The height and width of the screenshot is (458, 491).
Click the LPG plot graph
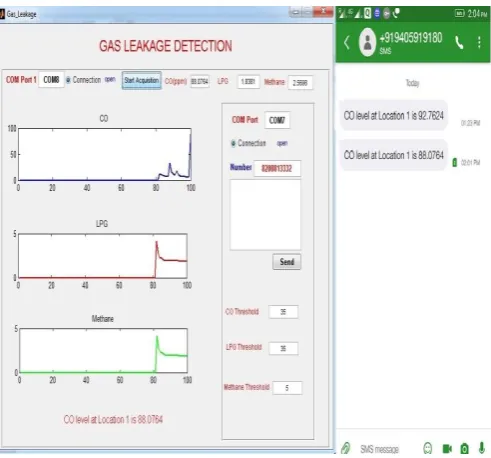pos(103,256)
